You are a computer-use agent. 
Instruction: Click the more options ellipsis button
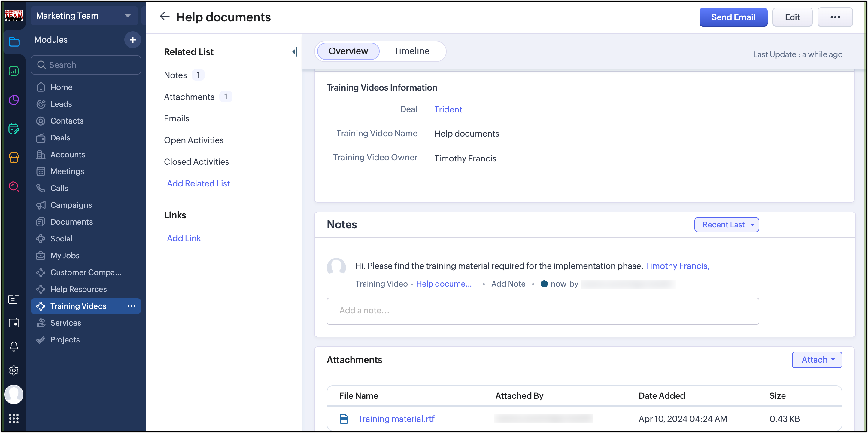(835, 17)
